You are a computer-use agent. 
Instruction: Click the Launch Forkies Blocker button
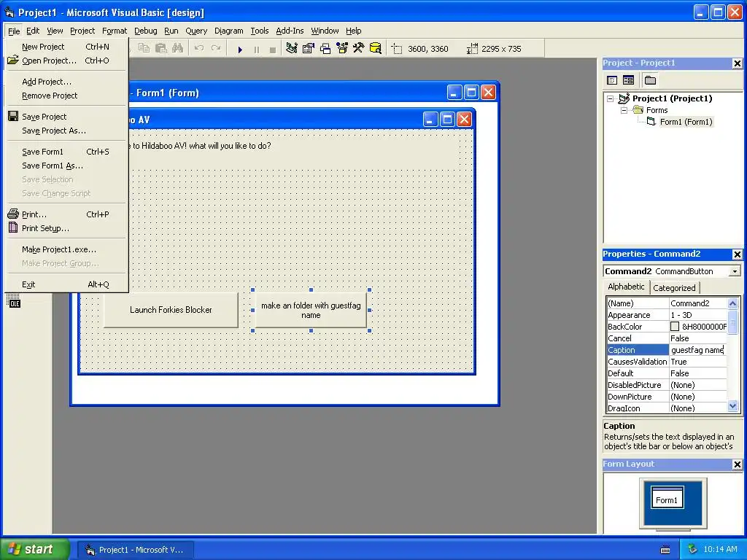(x=171, y=310)
